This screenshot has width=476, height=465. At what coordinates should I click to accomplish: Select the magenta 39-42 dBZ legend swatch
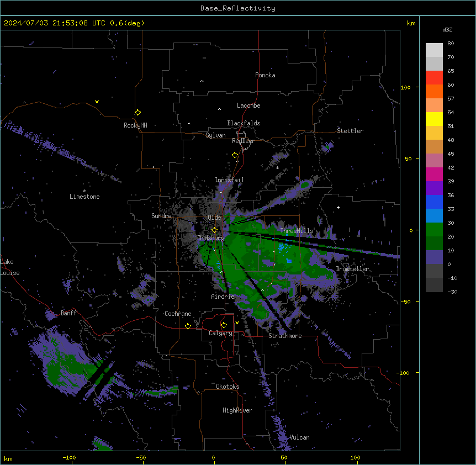tap(434, 174)
